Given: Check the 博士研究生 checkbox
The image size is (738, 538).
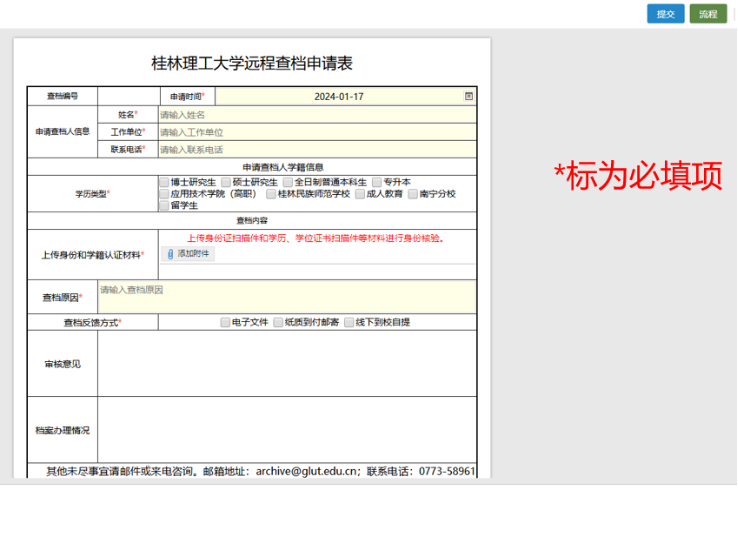Looking at the screenshot, I should pos(164,182).
